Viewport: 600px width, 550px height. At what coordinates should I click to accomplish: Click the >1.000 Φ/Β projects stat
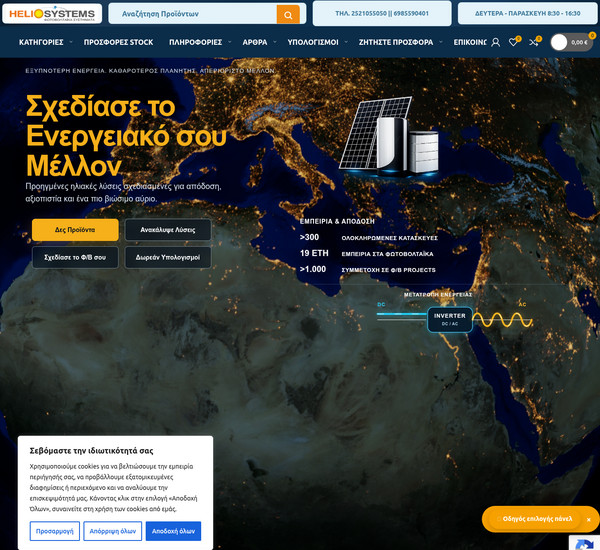(x=368, y=270)
